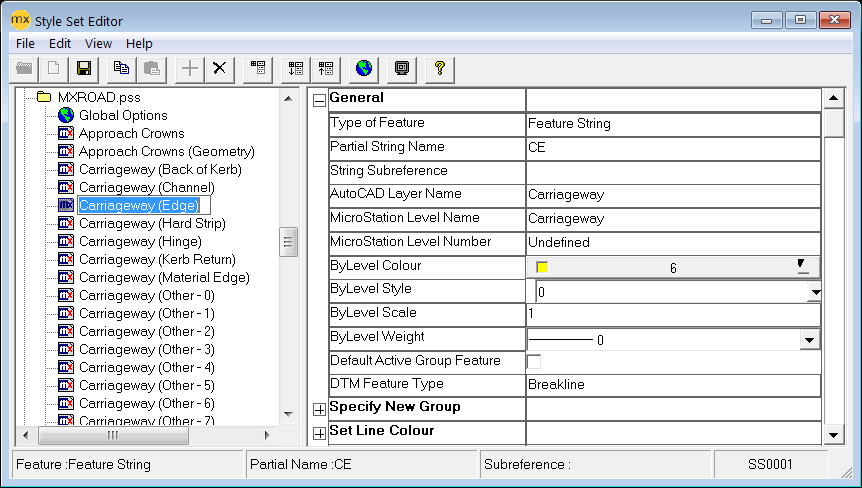
Task: Click the tree scroll right arrow
Action: tap(267, 435)
